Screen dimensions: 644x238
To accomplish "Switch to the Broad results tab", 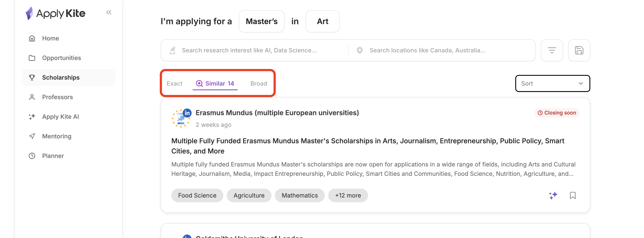I will 258,83.
